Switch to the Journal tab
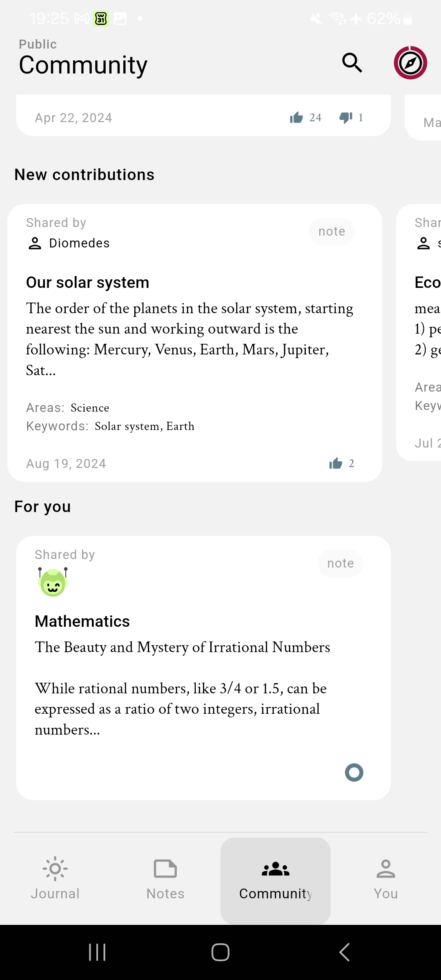 55,878
